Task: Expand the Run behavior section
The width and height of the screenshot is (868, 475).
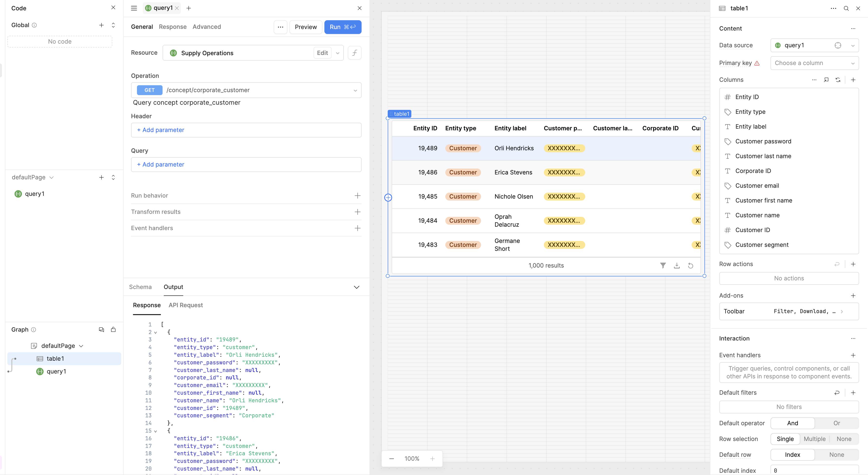Action: point(357,196)
